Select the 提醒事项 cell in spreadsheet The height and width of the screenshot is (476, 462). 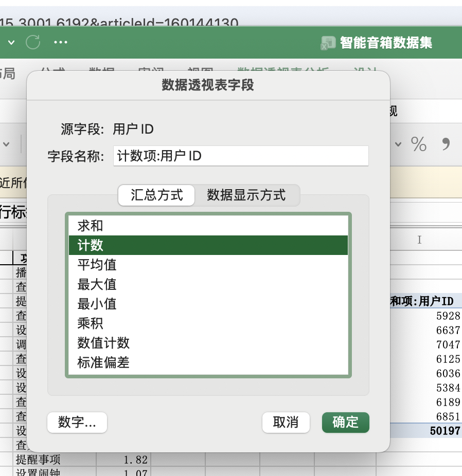55,460
